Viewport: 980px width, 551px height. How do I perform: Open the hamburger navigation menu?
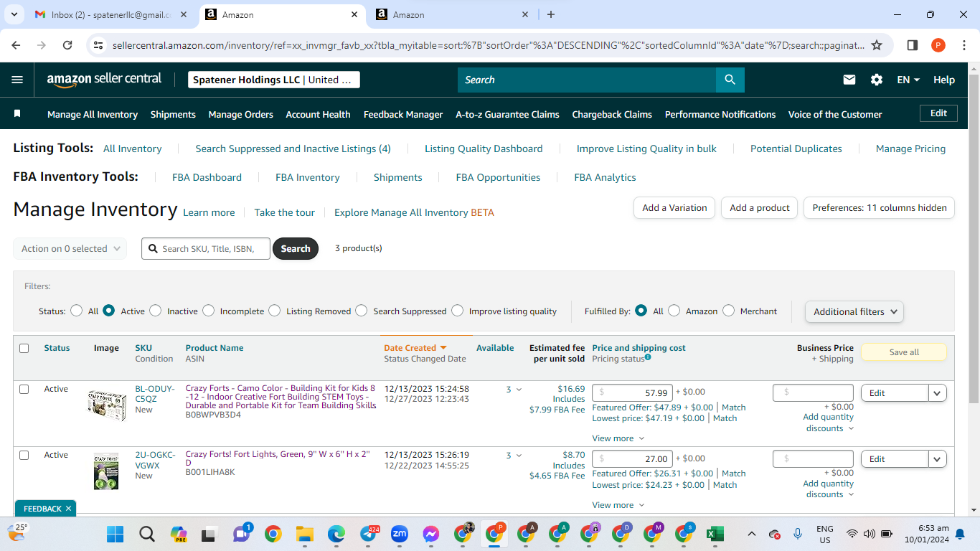coord(17,80)
